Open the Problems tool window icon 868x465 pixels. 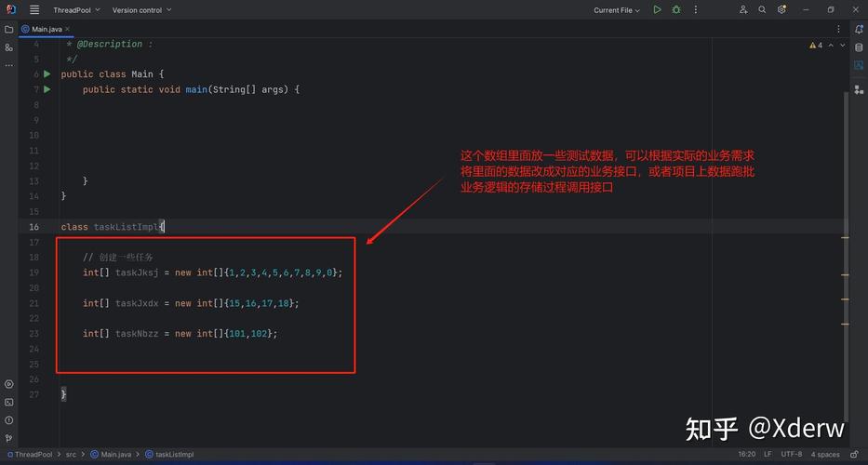9,420
